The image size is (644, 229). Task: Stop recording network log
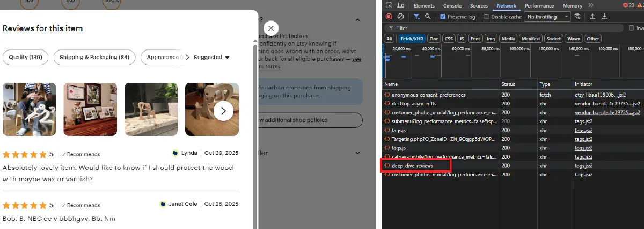(x=389, y=17)
